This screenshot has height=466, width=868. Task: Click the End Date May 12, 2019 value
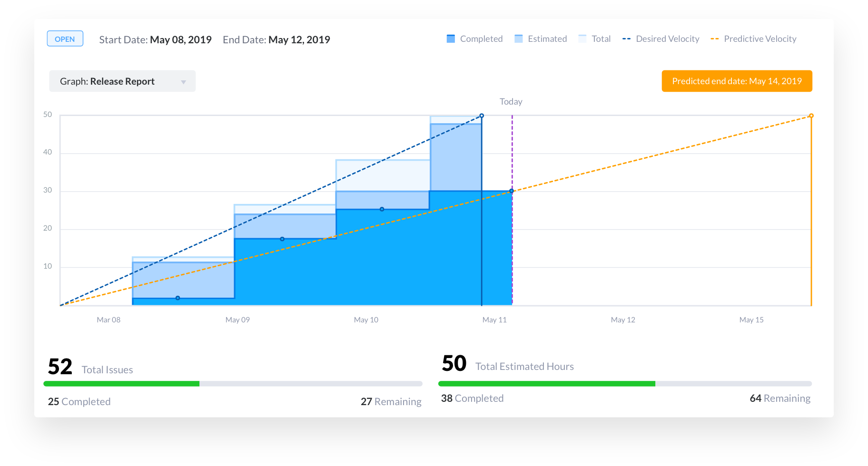coord(299,40)
